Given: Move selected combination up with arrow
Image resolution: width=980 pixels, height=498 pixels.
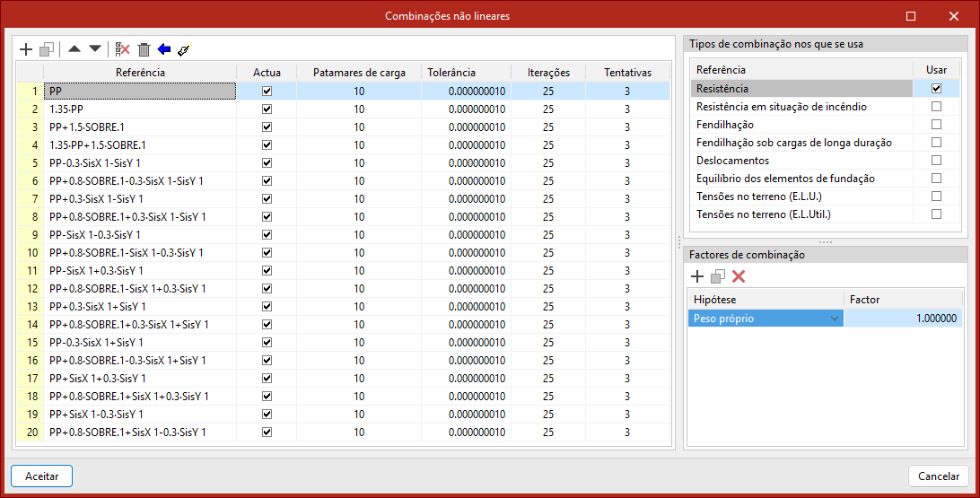Looking at the screenshot, I should coord(74,49).
